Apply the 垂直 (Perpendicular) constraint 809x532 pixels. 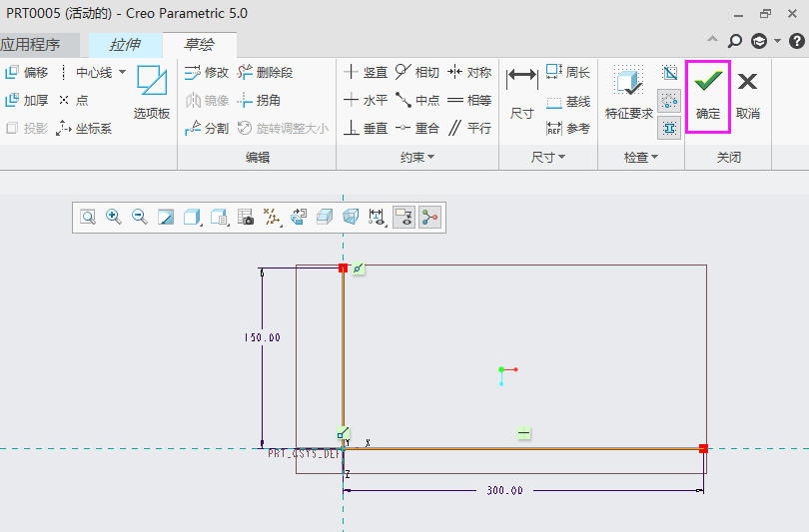(366, 128)
